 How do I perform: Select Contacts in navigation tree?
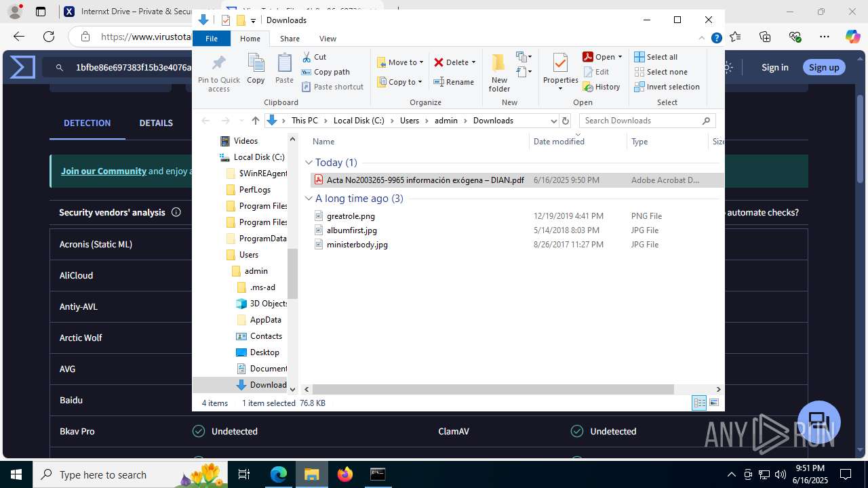[x=266, y=336]
